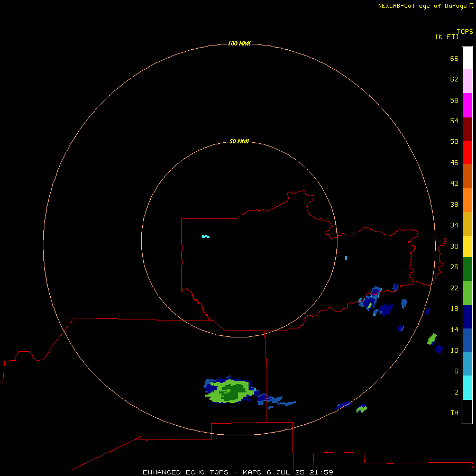
Task: Click the gold swatch between 34 and 38
Action: 467,224
